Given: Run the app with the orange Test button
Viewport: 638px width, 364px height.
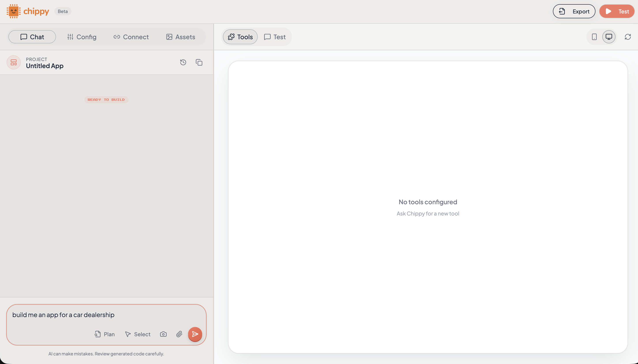Looking at the screenshot, I should click(x=617, y=11).
